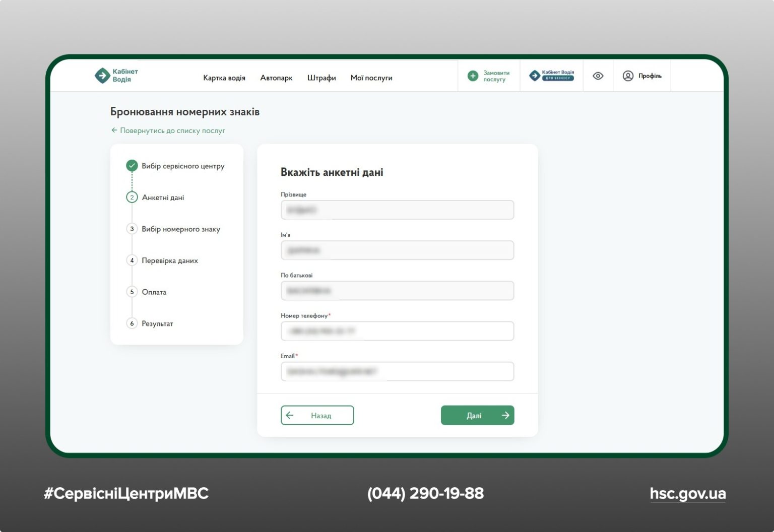Viewport: 774px width, 532px height.
Task: Click the Прізвище input field
Action: click(x=397, y=210)
